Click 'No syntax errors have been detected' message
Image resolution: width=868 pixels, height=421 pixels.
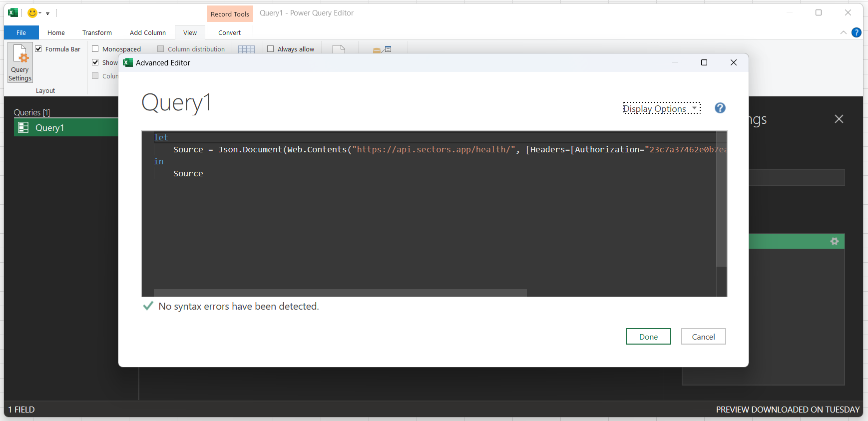click(239, 306)
